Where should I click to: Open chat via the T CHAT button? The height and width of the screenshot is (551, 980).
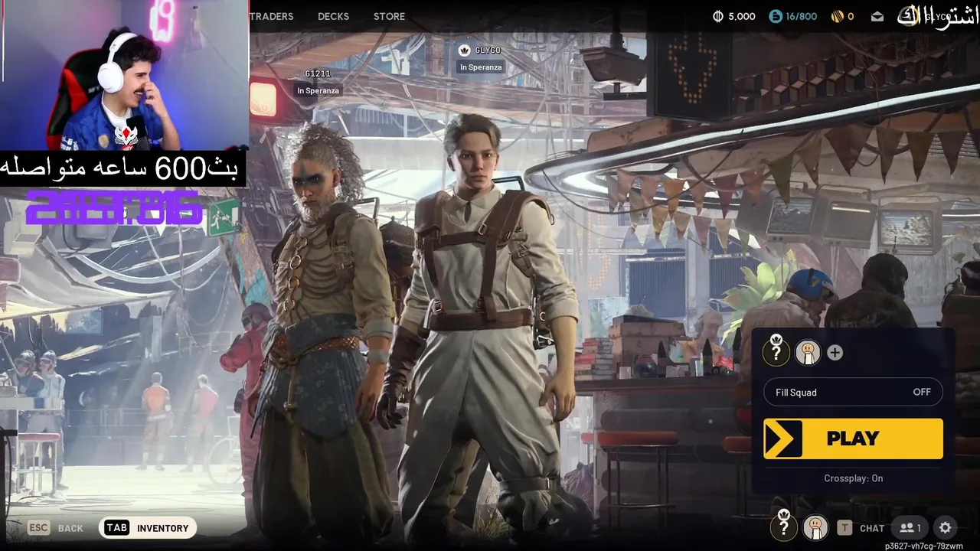click(861, 528)
